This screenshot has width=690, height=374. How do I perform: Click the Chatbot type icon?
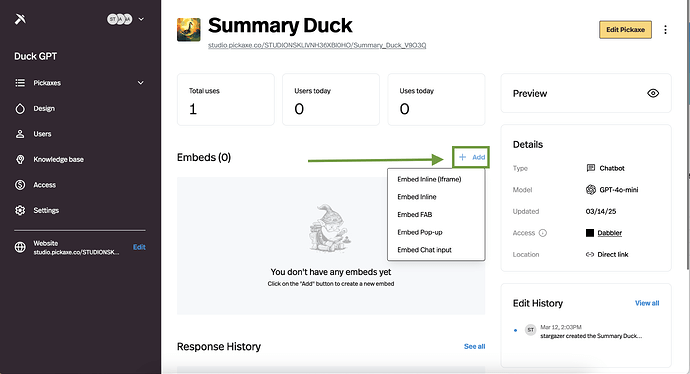tap(591, 168)
